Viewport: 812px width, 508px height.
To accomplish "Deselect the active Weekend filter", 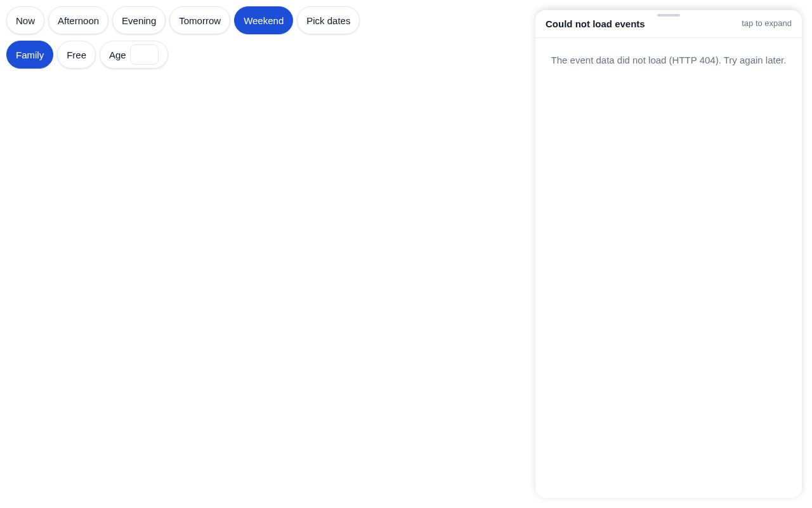I will pyautogui.click(x=263, y=20).
